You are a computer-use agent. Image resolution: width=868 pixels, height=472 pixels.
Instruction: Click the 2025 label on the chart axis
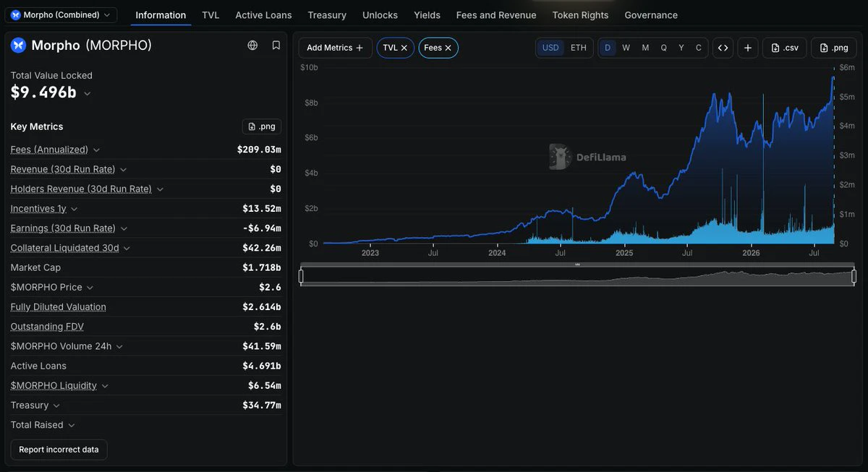(x=624, y=253)
